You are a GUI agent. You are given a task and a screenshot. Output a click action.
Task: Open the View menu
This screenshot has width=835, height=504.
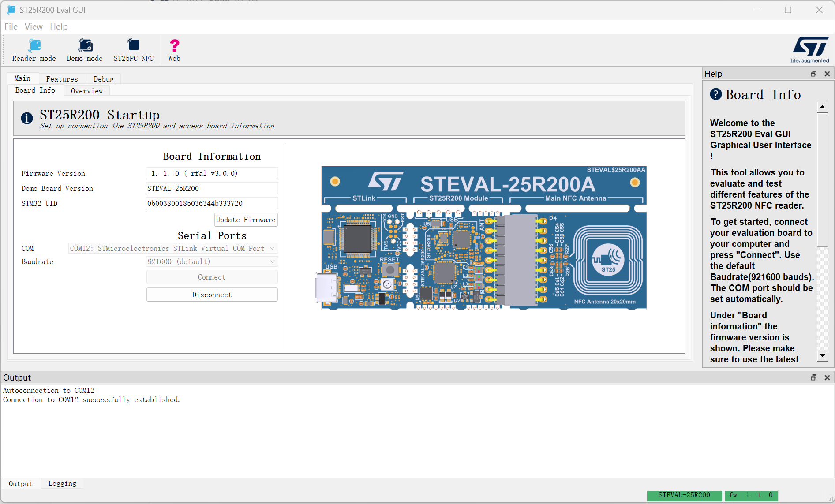tap(34, 26)
